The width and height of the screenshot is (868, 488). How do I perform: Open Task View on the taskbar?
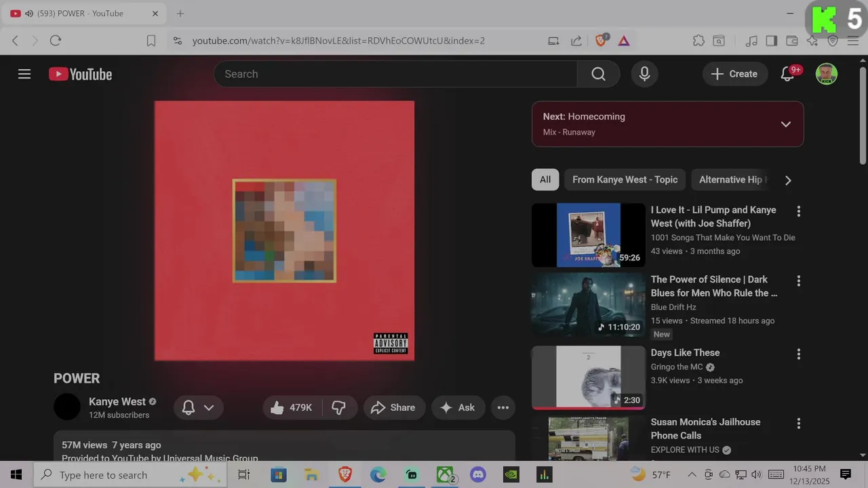coord(244,474)
